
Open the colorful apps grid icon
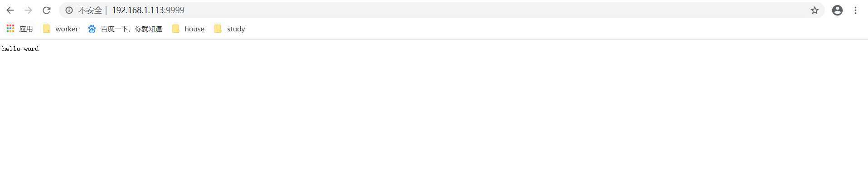pyautogui.click(x=10, y=29)
